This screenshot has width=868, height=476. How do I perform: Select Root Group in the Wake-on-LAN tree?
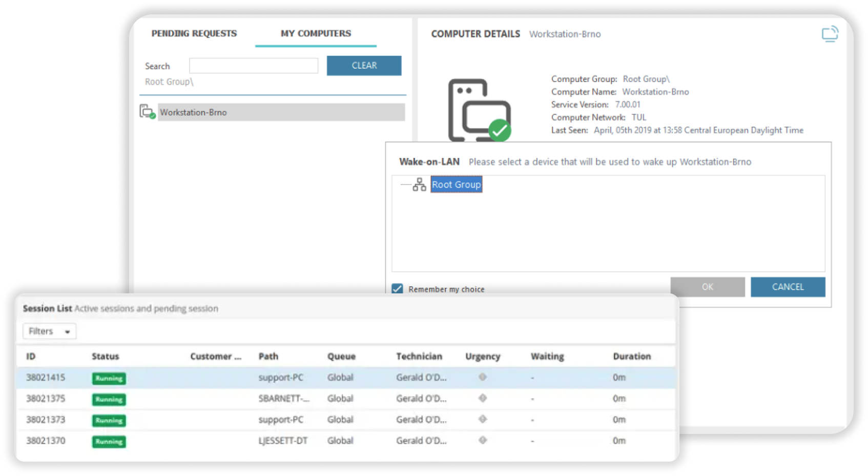pos(456,185)
